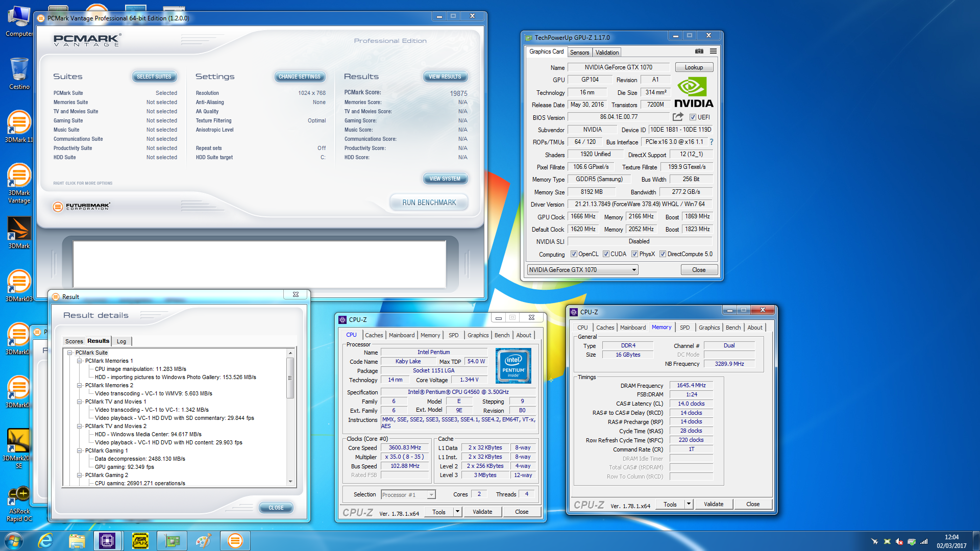Click the Result details scrollbar thumb
Screen dimensions: 980x551
pyautogui.click(x=290, y=378)
